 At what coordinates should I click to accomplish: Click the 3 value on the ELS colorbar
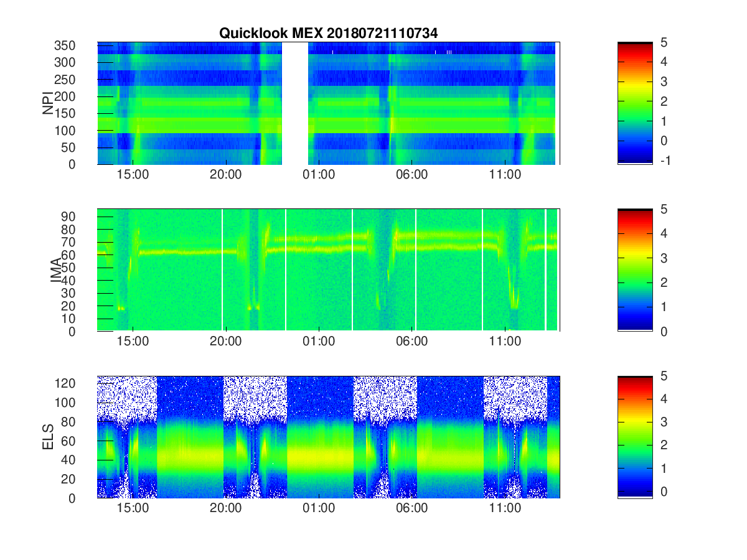coord(665,422)
